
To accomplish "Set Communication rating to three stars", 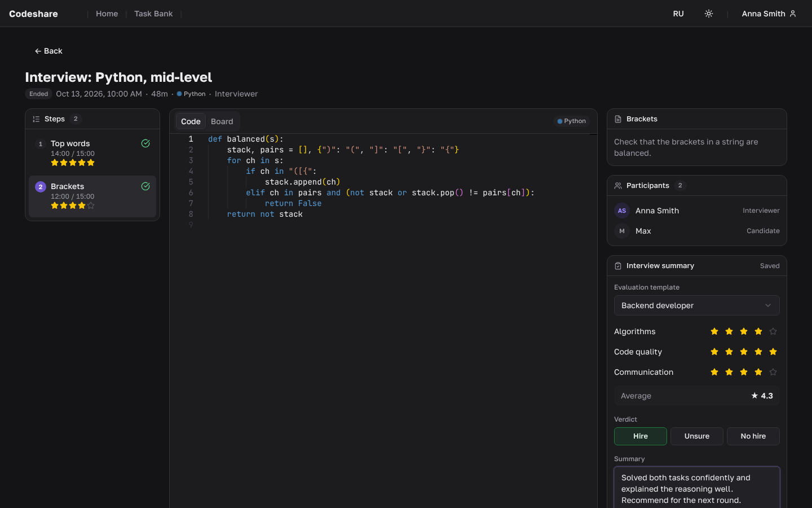I will coord(744,372).
